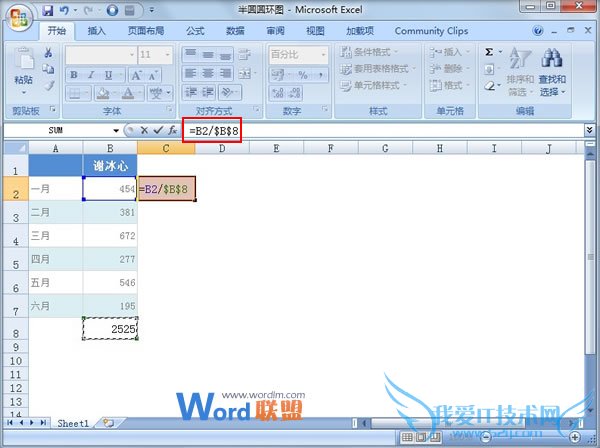
Task: Switch to the Community Clips tab
Action: coord(431,31)
